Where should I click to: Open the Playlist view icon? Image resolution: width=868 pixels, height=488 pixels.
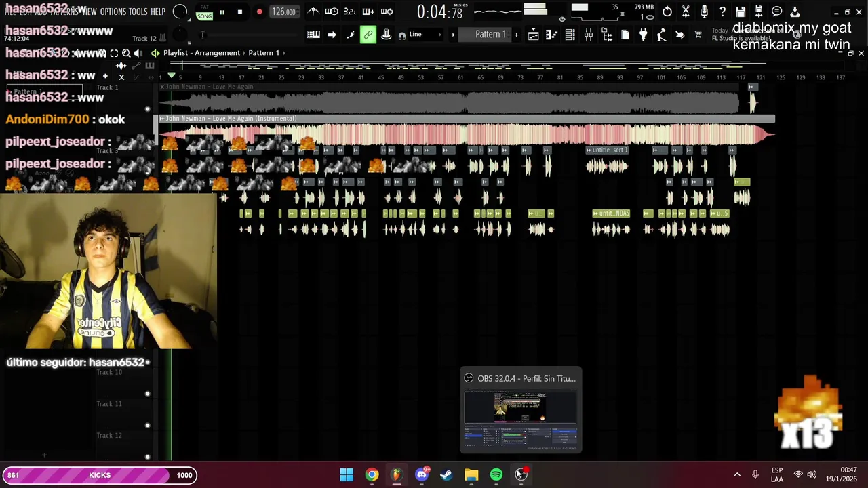pos(534,35)
